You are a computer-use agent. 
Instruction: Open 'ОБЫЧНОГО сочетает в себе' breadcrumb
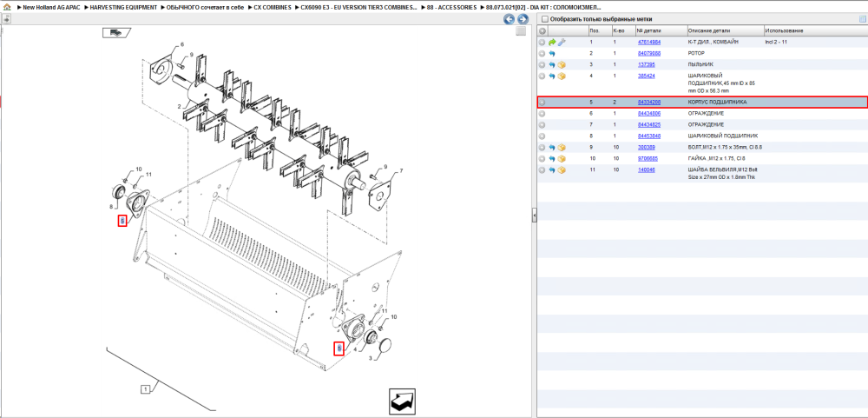click(x=205, y=7)
